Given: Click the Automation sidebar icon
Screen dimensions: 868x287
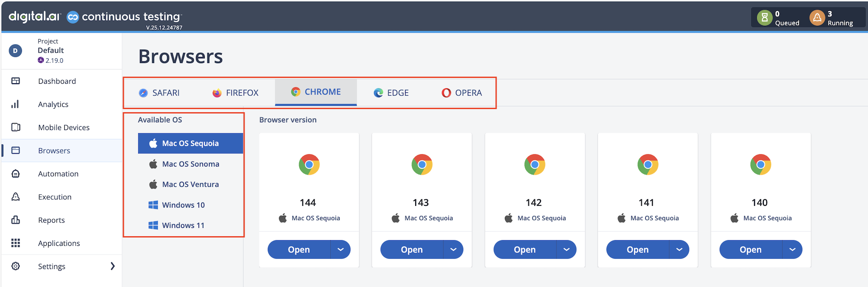Looking at the screenshot, I should (16, 174).
